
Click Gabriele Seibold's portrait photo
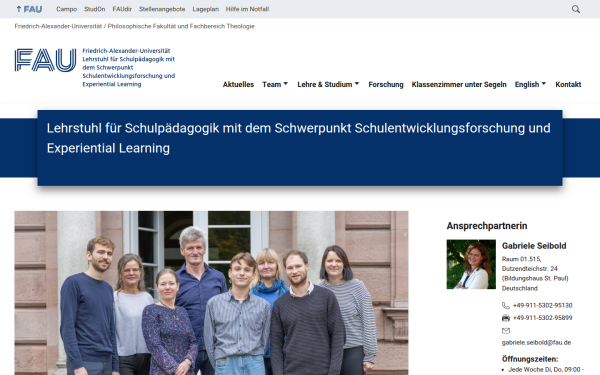(x=471, y=264)
